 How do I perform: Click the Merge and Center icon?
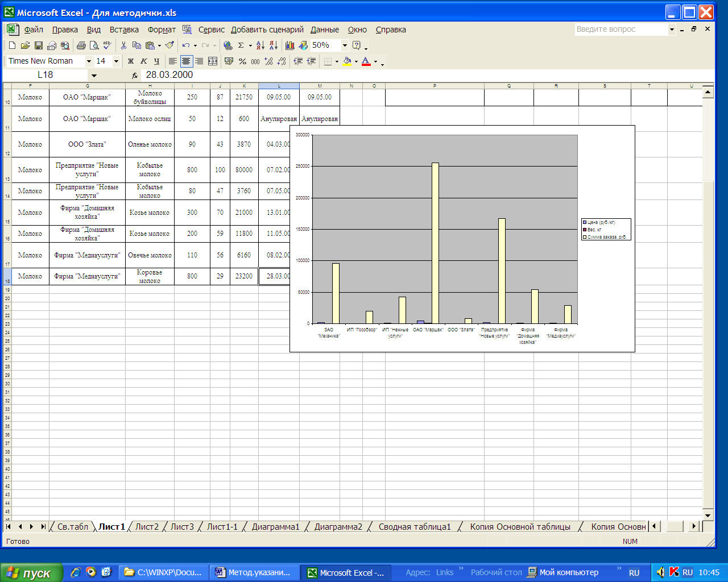click(213, 61)
